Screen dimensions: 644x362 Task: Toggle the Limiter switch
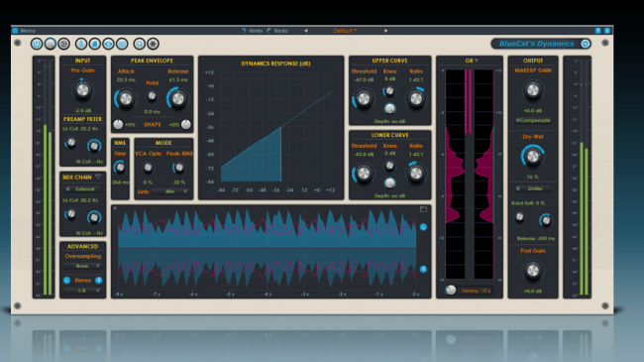[x=533, y=188]
